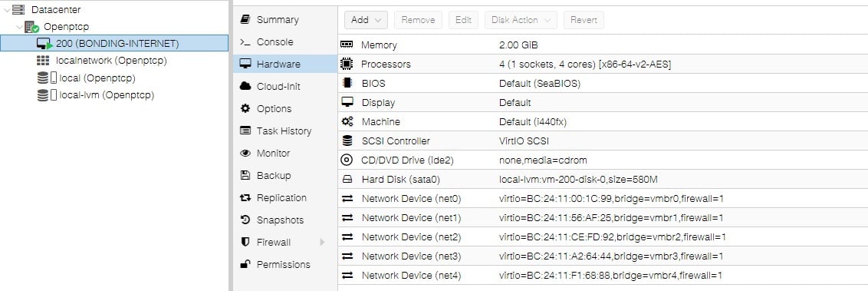Click the Monitor eye icon
The width and height of the screenshot is (868, 291).
245,153
